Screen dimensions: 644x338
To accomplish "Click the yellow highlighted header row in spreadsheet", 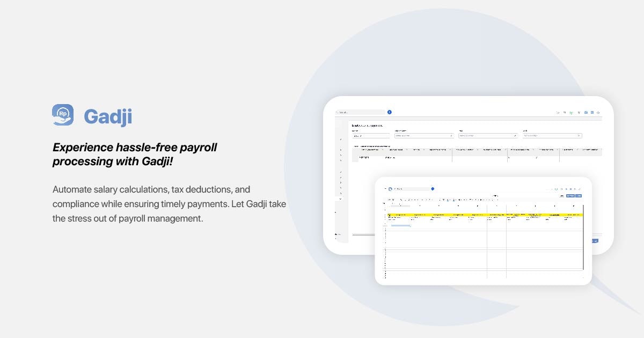I will (484, 215).
